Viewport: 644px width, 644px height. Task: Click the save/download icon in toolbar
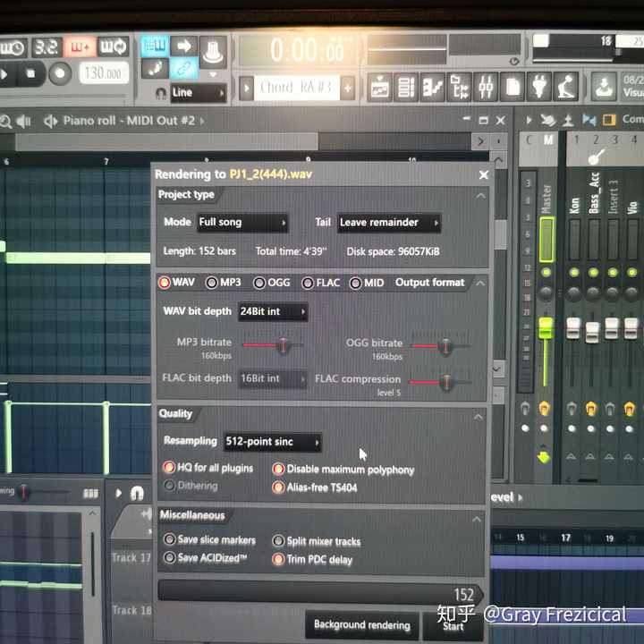(604, 87)
